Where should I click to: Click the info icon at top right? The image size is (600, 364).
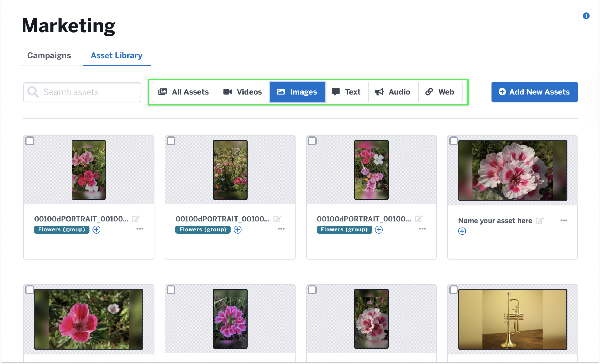(x=586, y=16)
